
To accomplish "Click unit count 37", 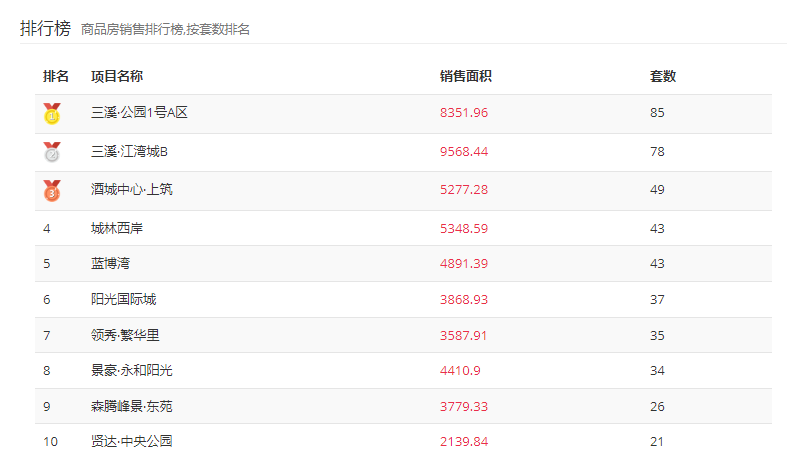I will (657, 299).
